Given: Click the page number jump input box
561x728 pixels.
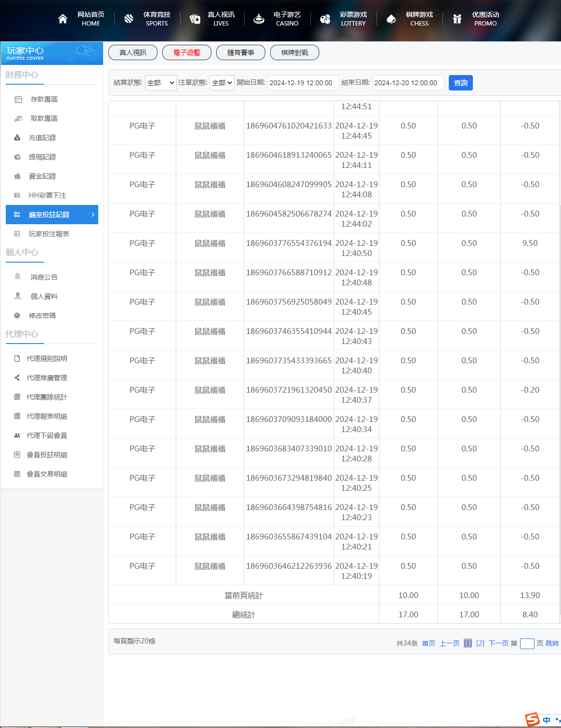Looking at the screenshot, I should point(527,644).
